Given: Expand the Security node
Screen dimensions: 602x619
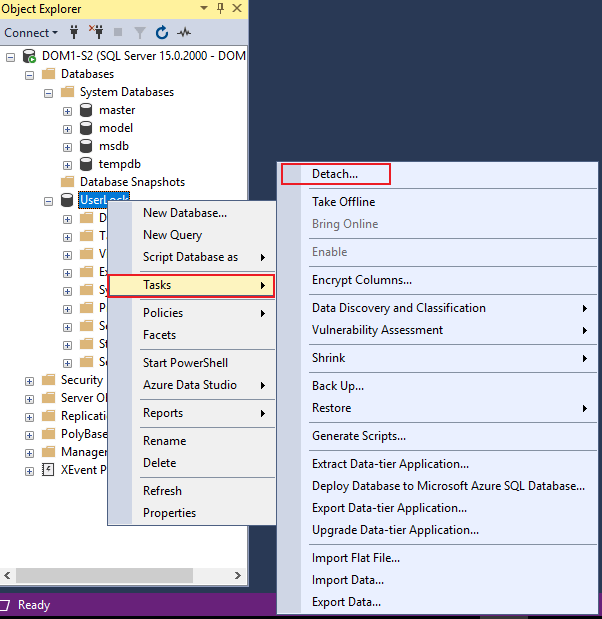Looking at the screenshot, I should tap(30, 381).
